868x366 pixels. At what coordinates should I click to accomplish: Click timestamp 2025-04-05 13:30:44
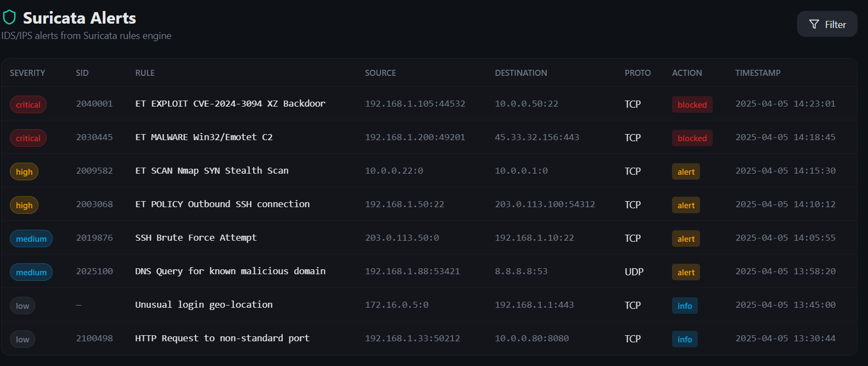[785, 338]
